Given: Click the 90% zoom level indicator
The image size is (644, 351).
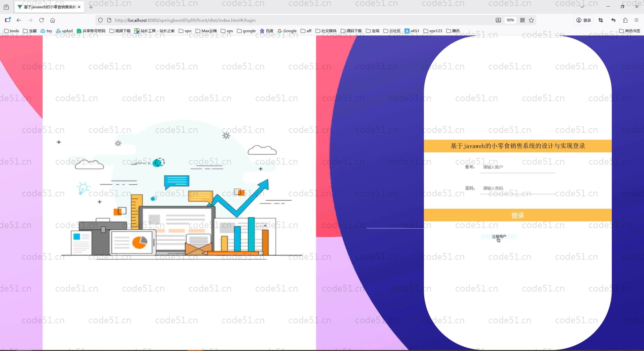Looking at the screenshot, I should pyautogui.click(x=510, y=20).
